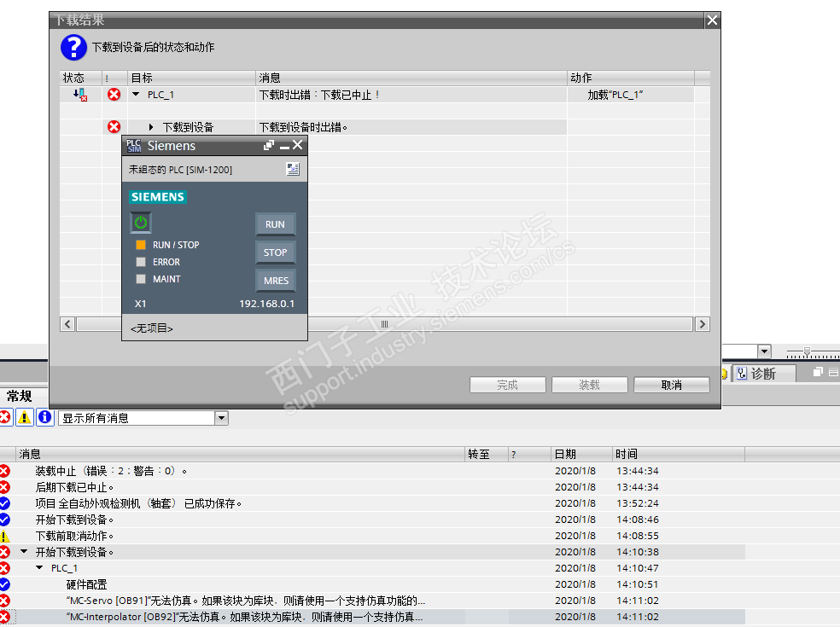Screen dimensions: 840x627
Task: Collapse the PLC_1 message tree node
Action: pyautogui.click(x=39, y=567)
